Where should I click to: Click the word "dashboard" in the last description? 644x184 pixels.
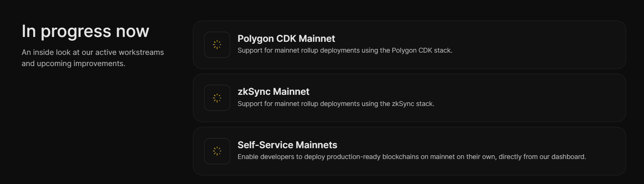(x=568, y=157)
